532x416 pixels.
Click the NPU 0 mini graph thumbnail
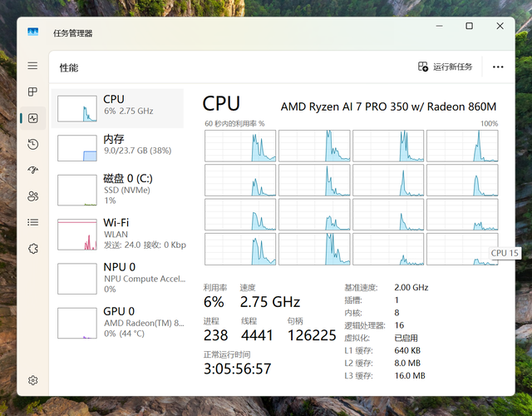coord(77,279)
